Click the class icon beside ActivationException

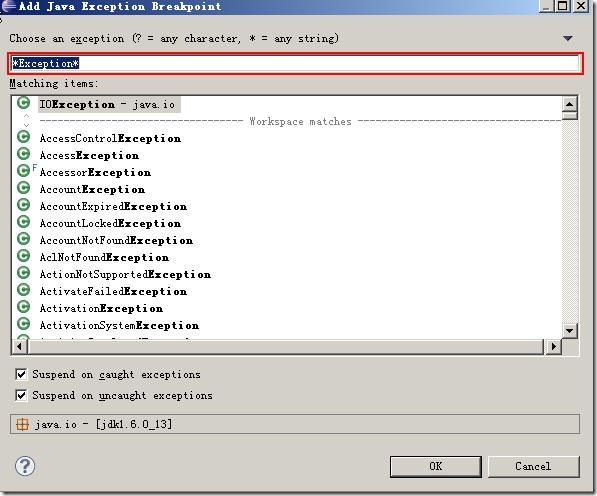pos(24,307)
